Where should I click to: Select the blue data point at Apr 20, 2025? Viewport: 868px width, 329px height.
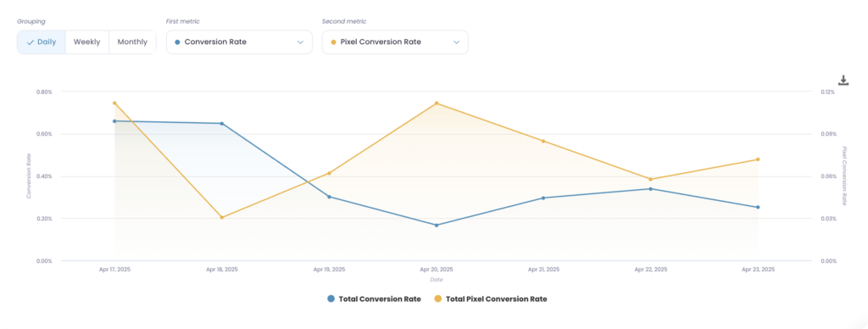point(437,225)
